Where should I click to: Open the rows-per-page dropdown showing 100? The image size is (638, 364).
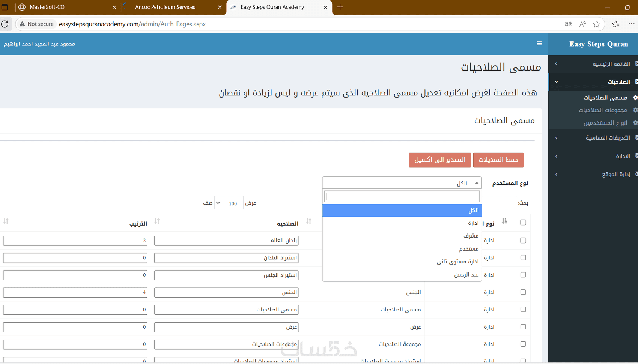229,203
